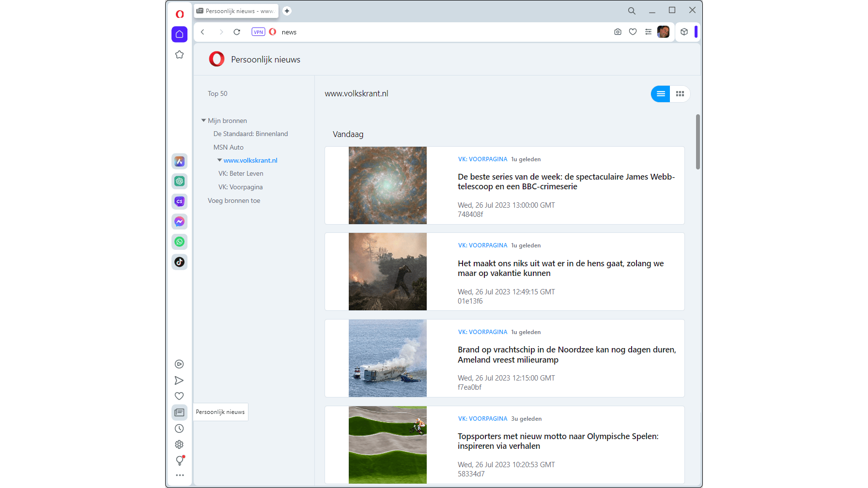Open ChatSonic from the sidebar
This screenshot has width=868, height=488.
pyautogui.click(x=180, y=201)
